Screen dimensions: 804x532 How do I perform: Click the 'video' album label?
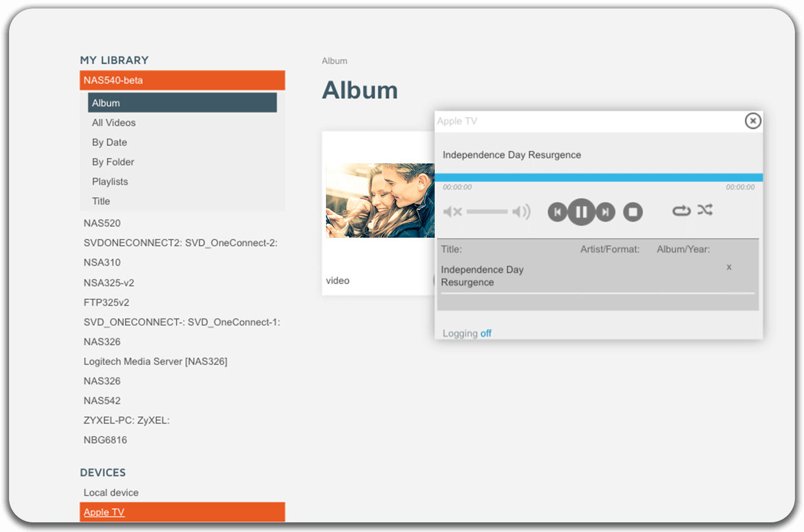(337, 280)
